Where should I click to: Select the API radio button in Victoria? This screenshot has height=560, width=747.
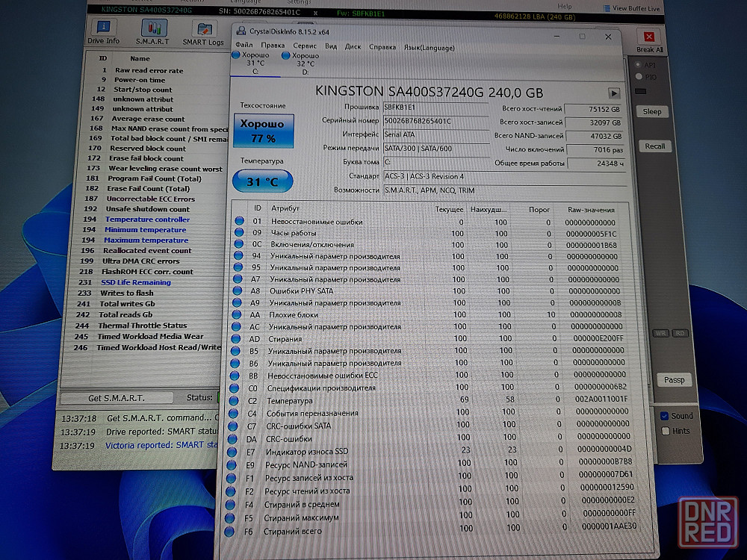click(639, 64)
